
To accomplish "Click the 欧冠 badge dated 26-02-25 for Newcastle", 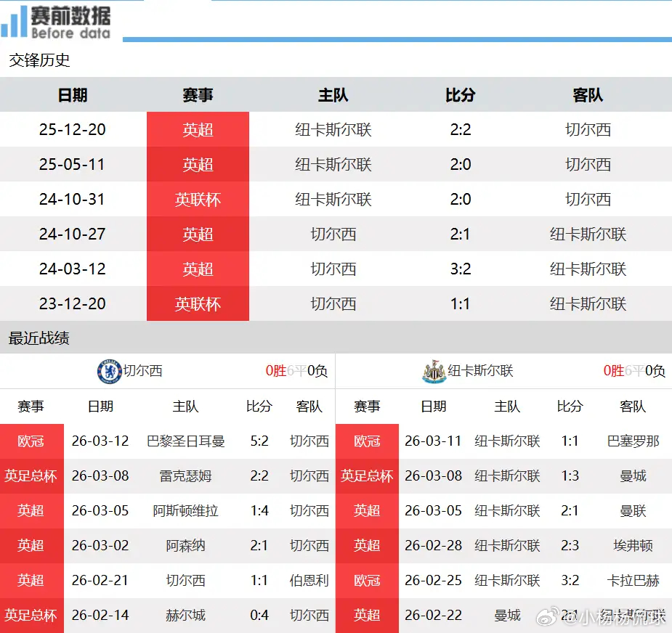I will coord(368,581).
